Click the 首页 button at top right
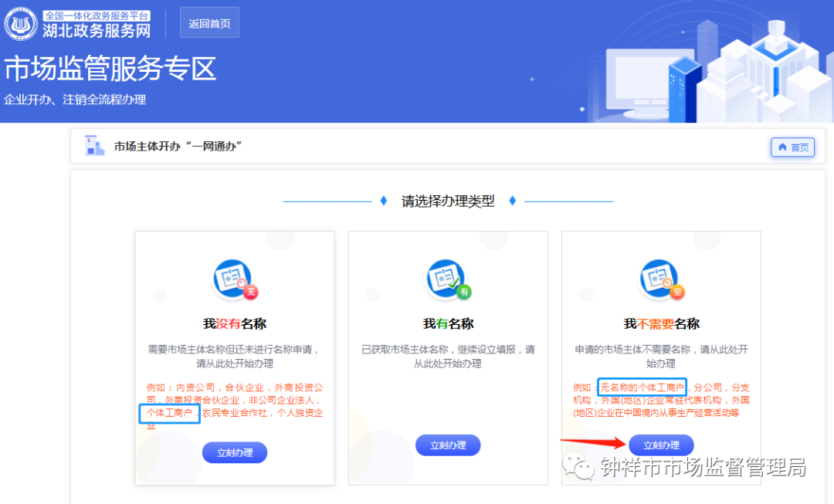The height and width of the screenshot is (504, 834). pos(792,147)
